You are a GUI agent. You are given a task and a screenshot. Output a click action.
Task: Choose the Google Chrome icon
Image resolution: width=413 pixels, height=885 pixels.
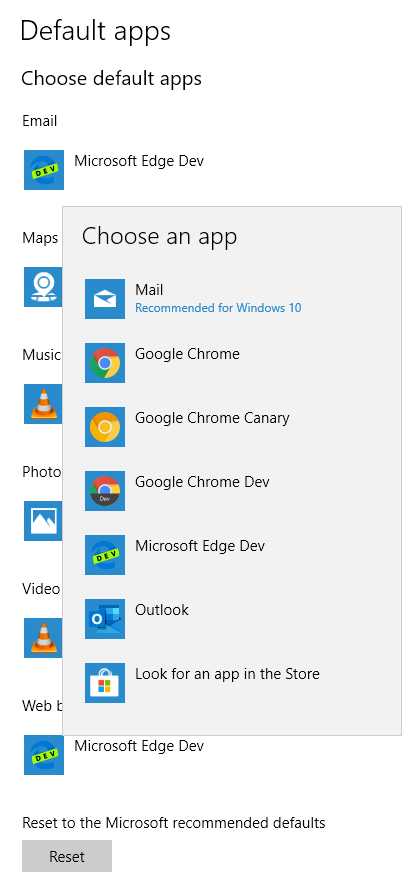tap(105, 363)
